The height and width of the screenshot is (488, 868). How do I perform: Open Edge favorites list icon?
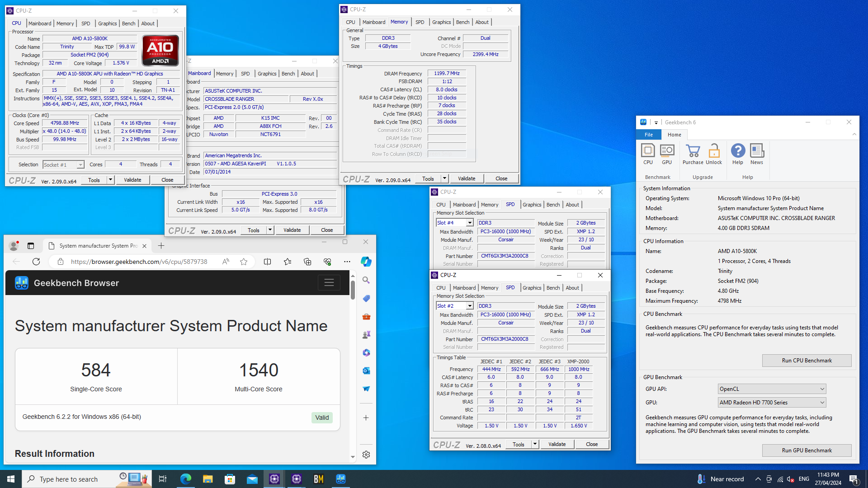pos(288,262)
